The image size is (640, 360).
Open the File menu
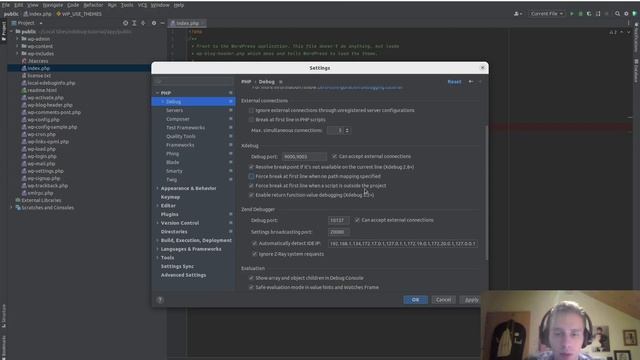click(x=6, y=5)
